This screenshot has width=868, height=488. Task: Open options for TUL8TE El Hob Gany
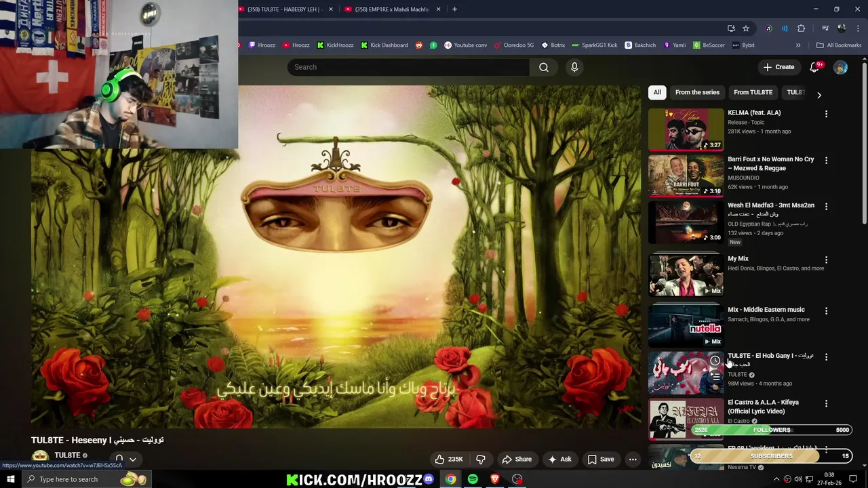pyautogui.click(x=826, y=357)
